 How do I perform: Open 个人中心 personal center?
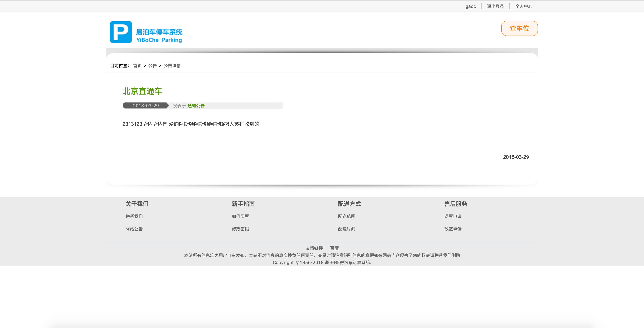pyautogui.click(x=524, y=6)
